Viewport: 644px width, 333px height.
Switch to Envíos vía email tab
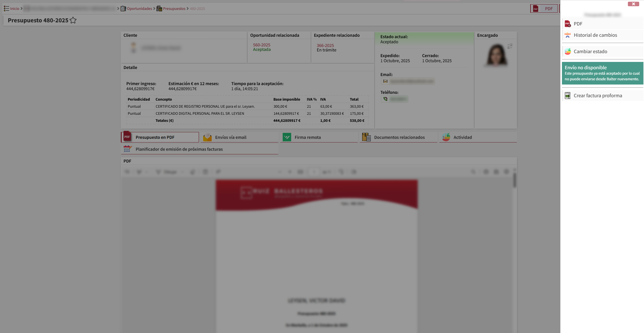click(x=231, y=137)
